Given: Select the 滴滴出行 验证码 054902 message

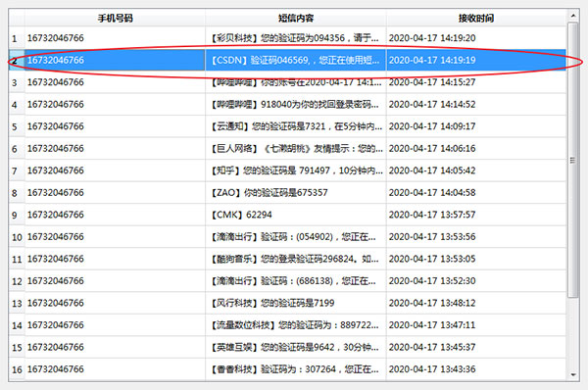Looking at the screenshot, I should click(x=296, y=237).
